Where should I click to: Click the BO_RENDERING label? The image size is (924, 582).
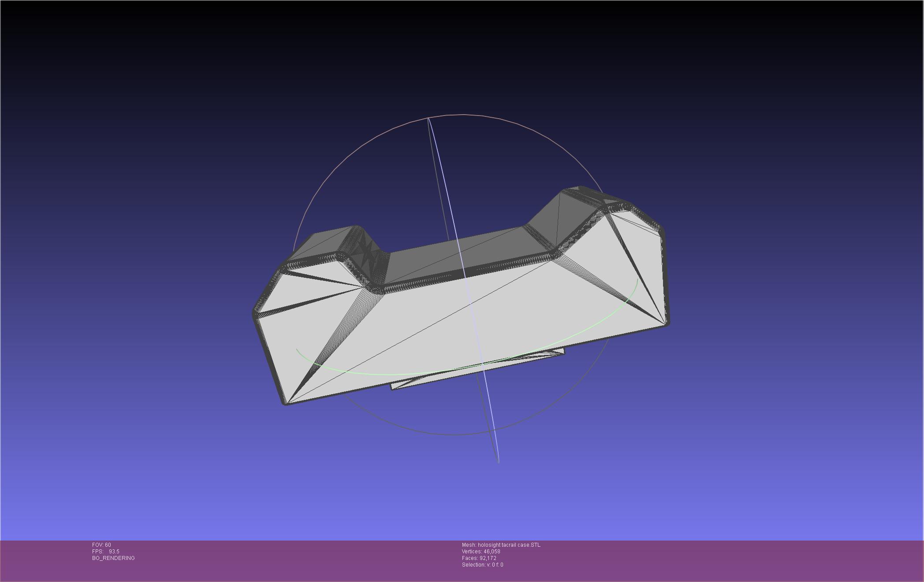click(x=113, y=558)
